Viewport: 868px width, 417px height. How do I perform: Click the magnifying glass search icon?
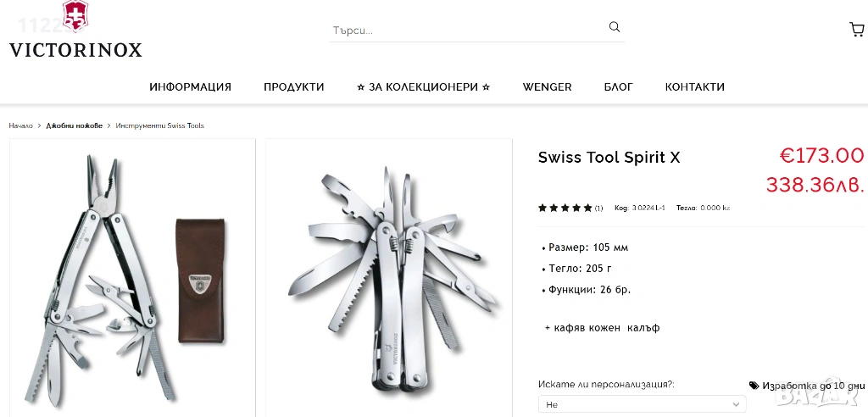point(615,27)
